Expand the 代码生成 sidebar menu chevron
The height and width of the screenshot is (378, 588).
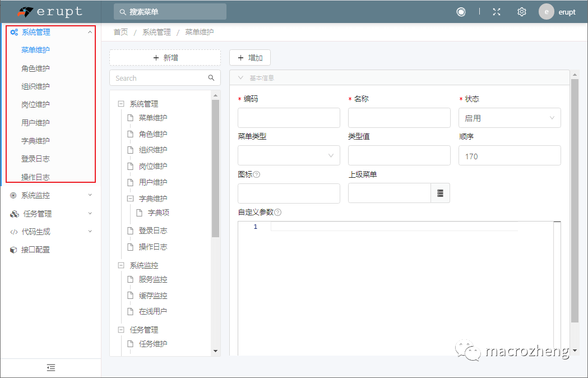coord(90,231)
